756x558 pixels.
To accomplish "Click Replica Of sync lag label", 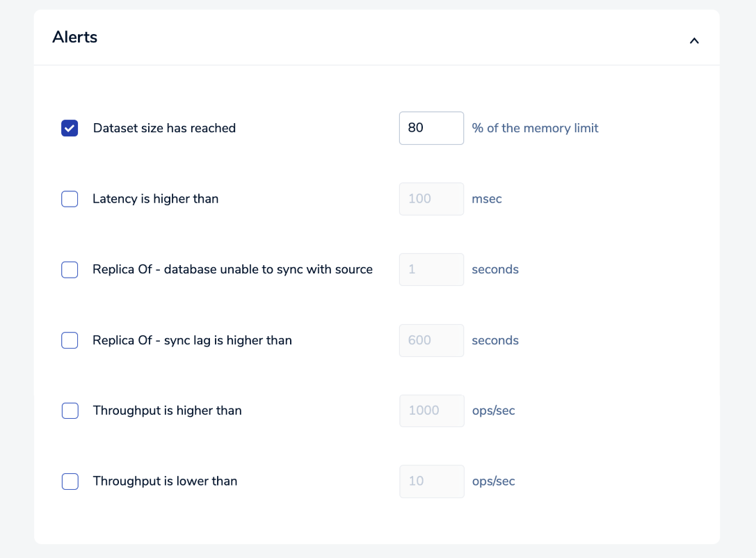I will click(192, 340).
